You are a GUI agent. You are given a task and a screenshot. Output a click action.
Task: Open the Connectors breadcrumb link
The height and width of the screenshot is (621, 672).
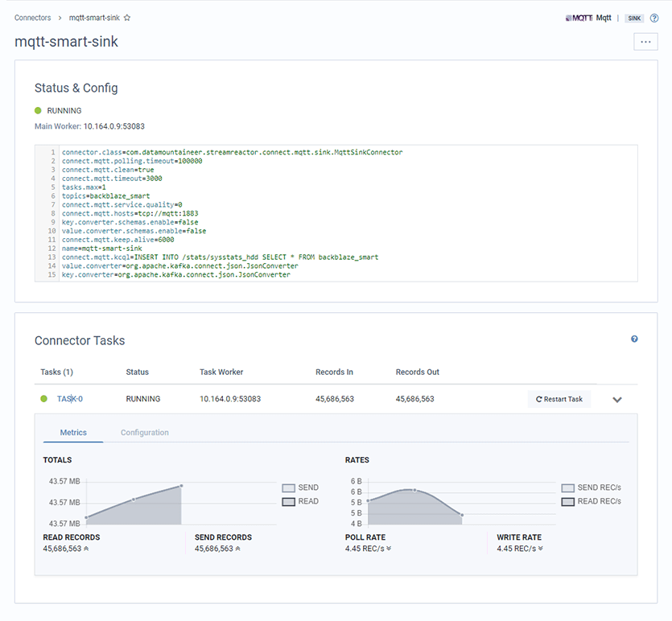point(32,17)
